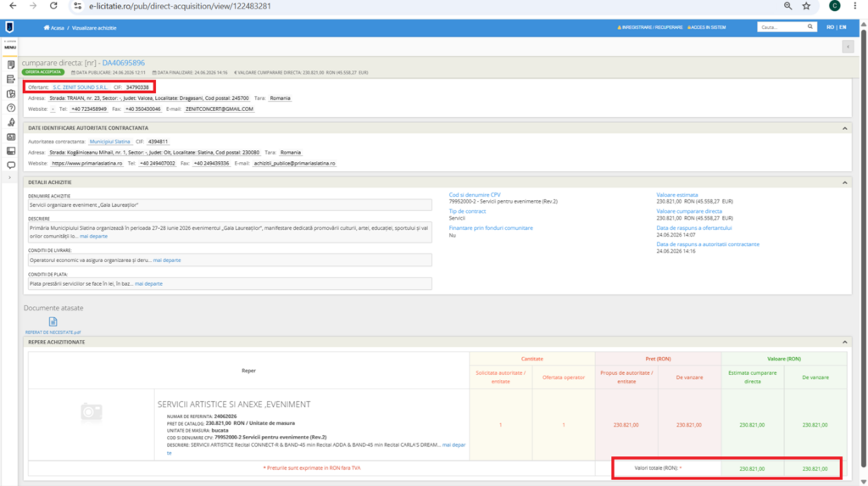Open the sidebar help question icon
This screenshot has width=868, height=486.
[10, 108]
